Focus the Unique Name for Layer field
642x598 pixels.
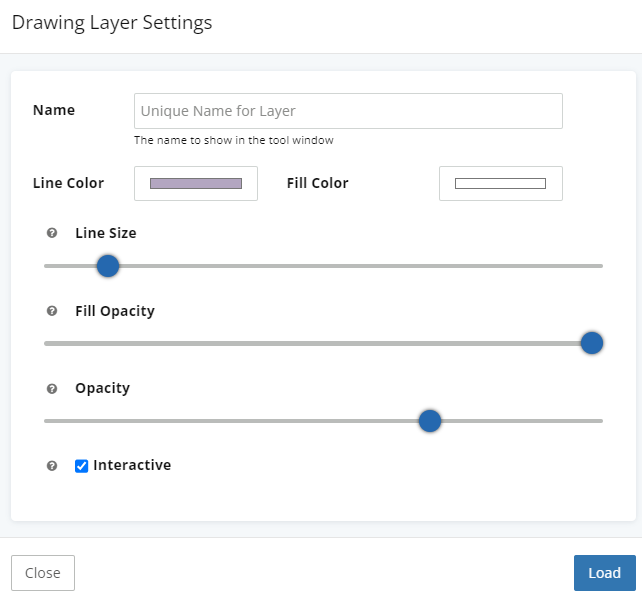[x=348, y=111]
